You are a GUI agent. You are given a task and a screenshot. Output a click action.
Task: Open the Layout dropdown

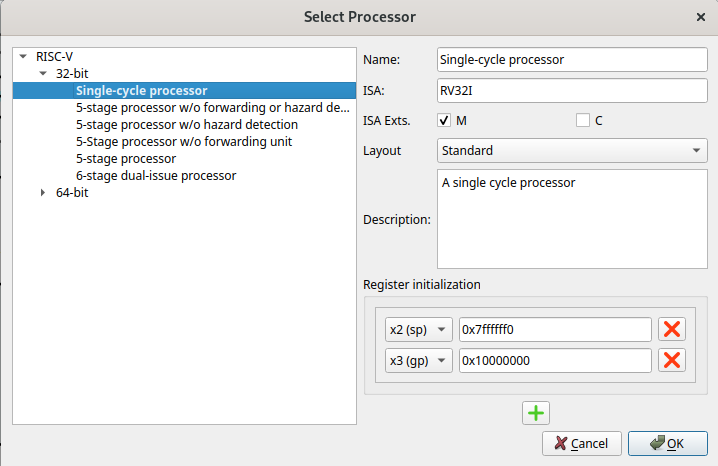[572, 151]
